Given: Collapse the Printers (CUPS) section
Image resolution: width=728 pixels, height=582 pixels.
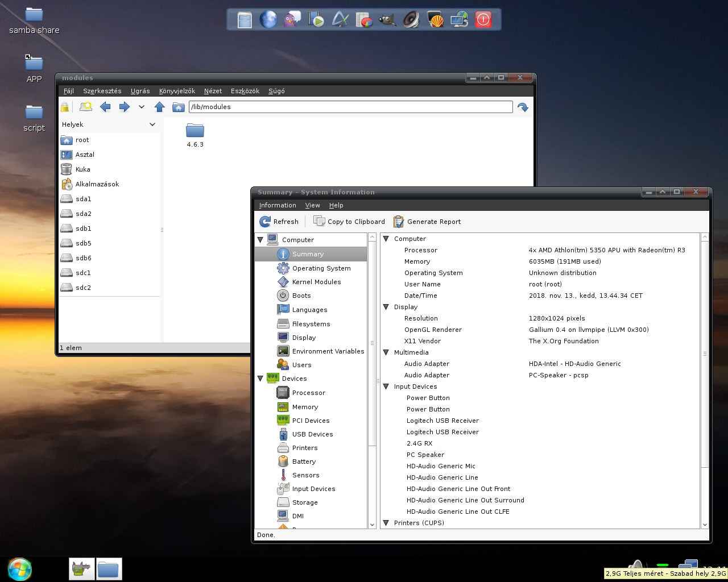Looking at the screenshot, I should pyautogui.click(x=386, y=523).
